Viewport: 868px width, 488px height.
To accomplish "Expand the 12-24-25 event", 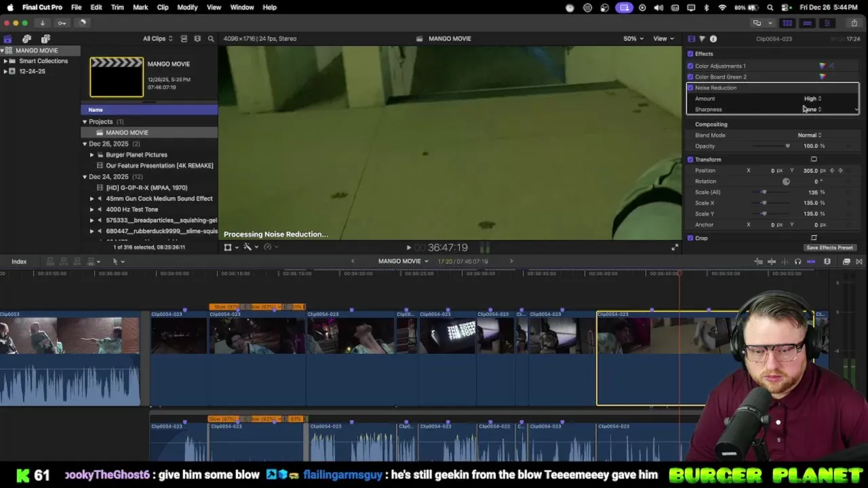I will tap(5, 71).
